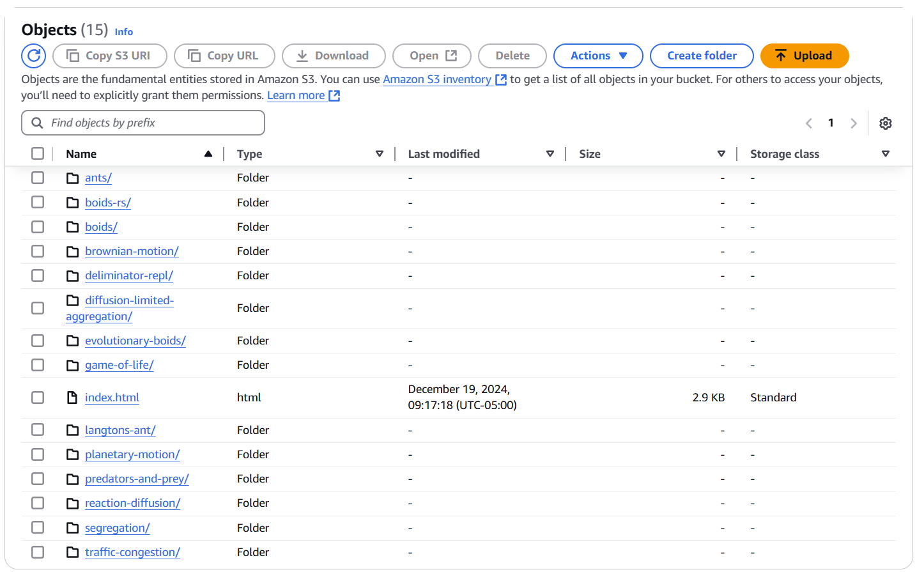Click folder icon beside brownian-motion/
The height and width of the screenshot is (572, 924).
point(73,251)
